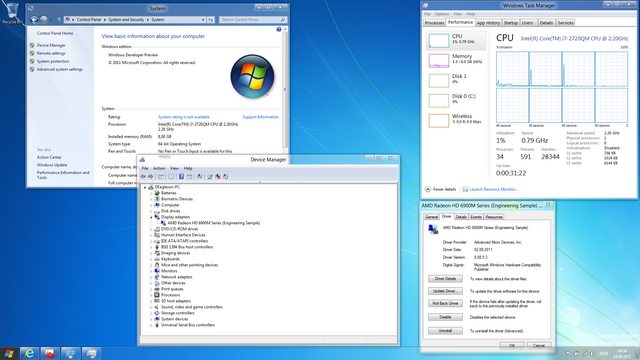Viewport: 640px width, 360px height.
Task: Focus the Search Control Panel field
Action: point(252,20)
